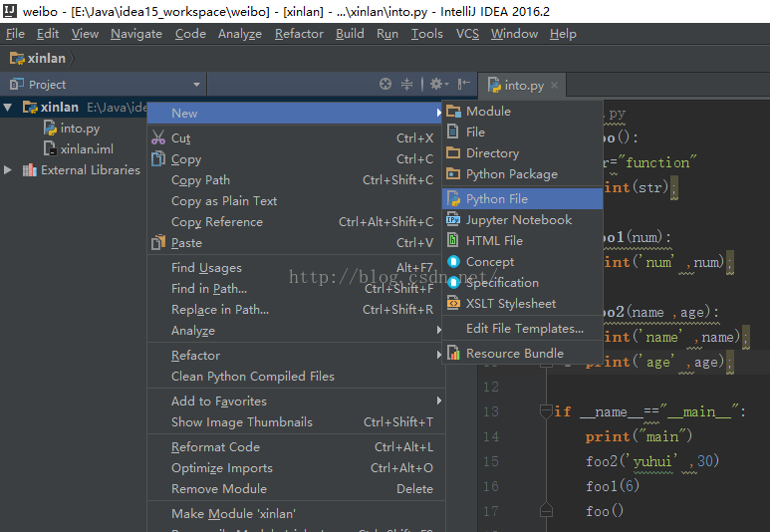The width and height of the screenshot is (770, 532).
Task: Select into.py in project tree
Action: (x=80, y=129)
